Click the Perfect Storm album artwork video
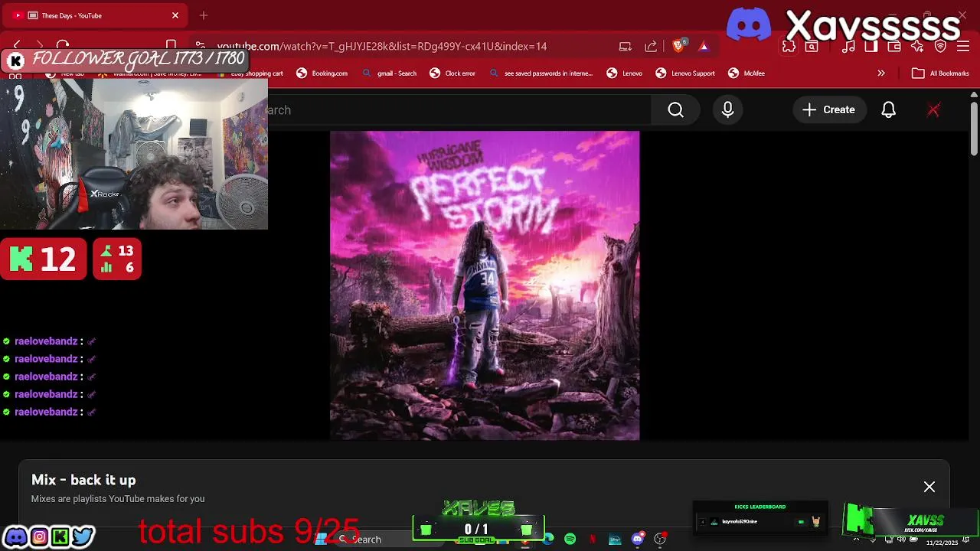 click(x=485, y=285)
